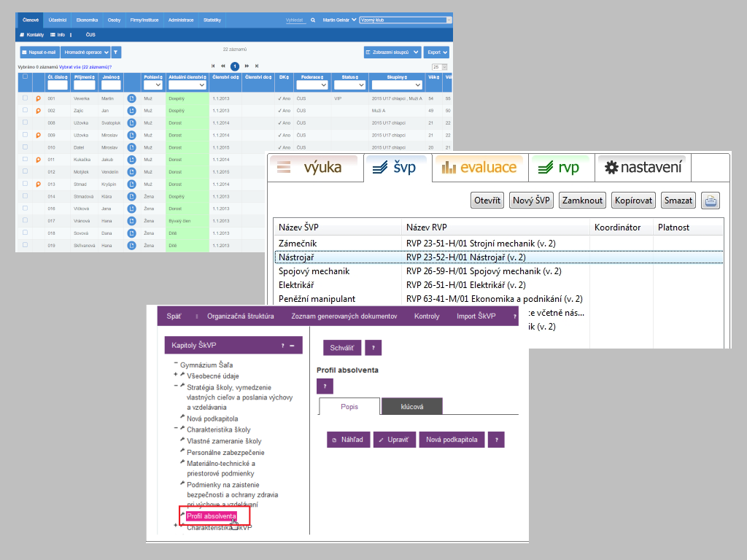Go to next page arrow in pagination
This screenshot has height=560, width=747.
247,66
